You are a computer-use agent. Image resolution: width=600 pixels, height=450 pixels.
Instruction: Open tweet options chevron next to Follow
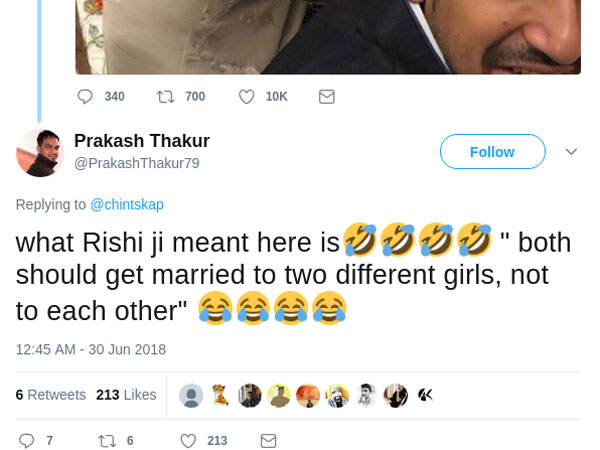pyautogui.click(x=571, y=152)
